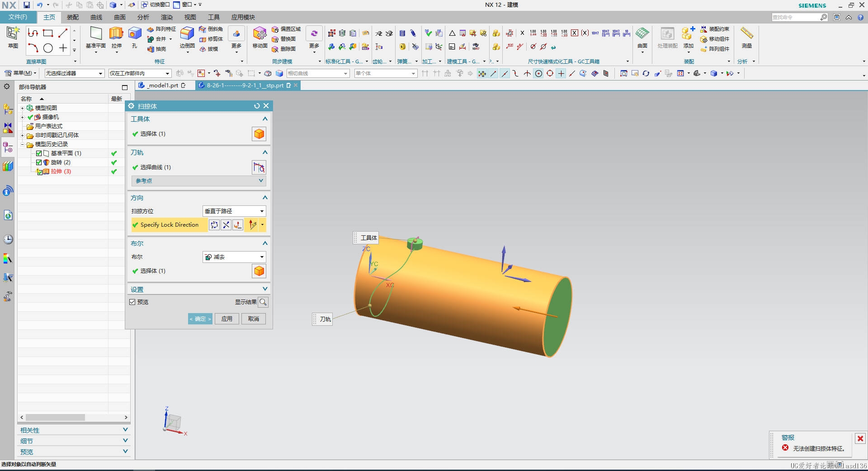The width and height of the screenshot is (868, 471).
Task: Expand the 相关性 panel
Action: [x=74, y=430]
